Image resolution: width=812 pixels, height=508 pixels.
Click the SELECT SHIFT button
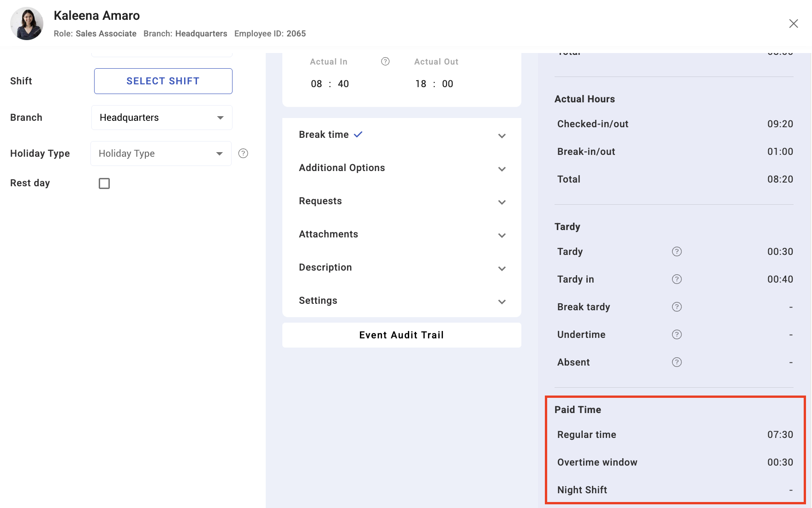pyautogui.click(x=163, y=81)
